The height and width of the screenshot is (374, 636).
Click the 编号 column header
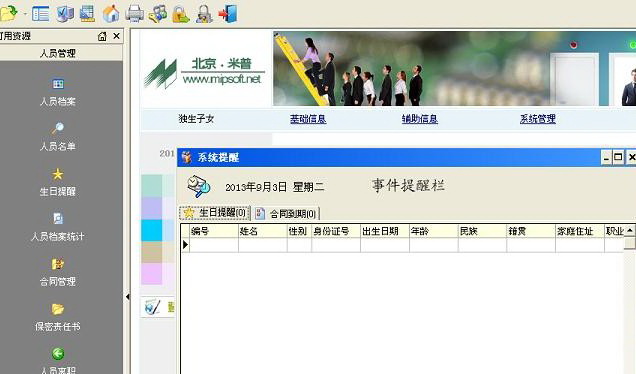(x=214, y=231)
